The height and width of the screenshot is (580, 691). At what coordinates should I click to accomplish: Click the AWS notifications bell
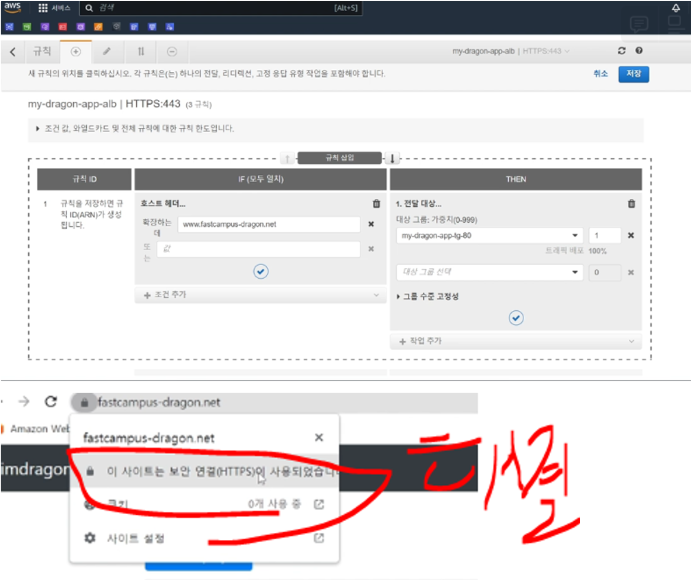click(x=676, y=8)
